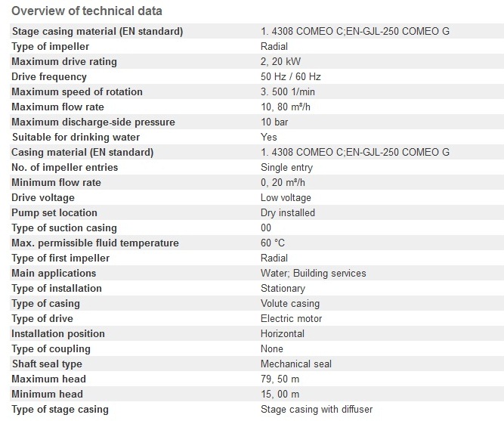The image size is (504, 421).
Task: Click the "Volute casing" value
Action: click(290, 303)
